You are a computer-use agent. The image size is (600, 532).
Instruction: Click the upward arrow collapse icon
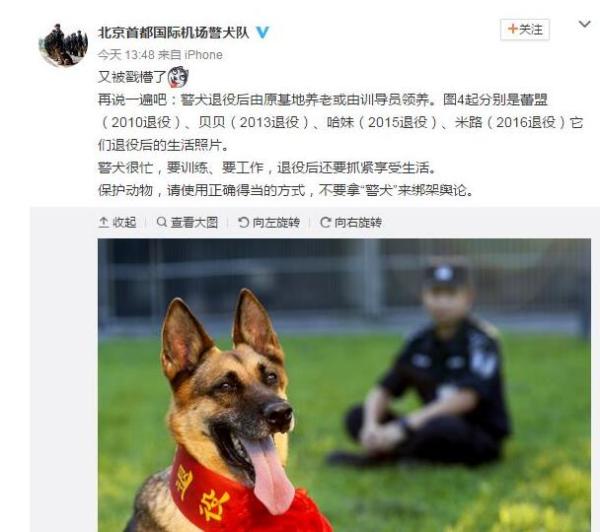[103, 222]
